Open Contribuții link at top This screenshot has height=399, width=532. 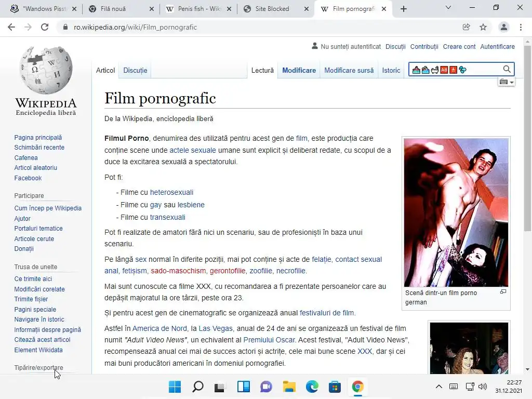424,46
